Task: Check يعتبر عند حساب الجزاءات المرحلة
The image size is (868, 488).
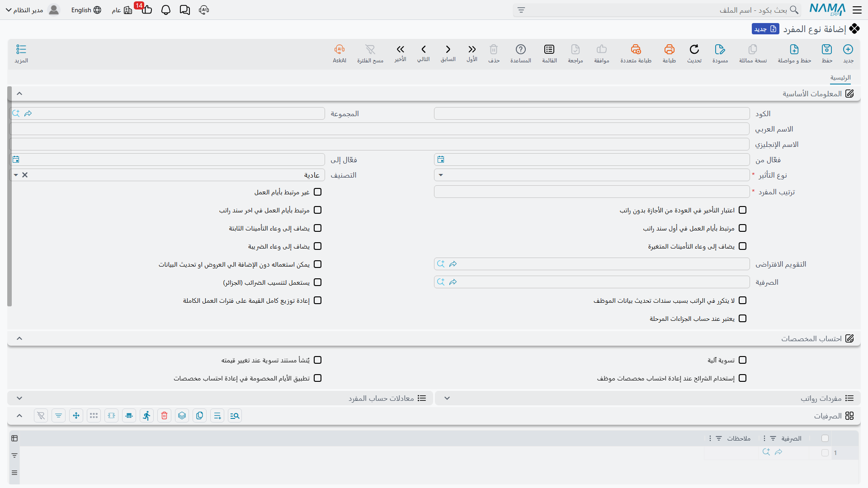Action: 743,319
